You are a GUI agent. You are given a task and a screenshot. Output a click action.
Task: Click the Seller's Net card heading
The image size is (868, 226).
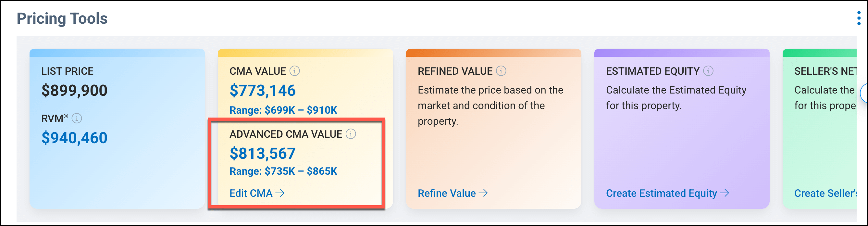(825, 71)
